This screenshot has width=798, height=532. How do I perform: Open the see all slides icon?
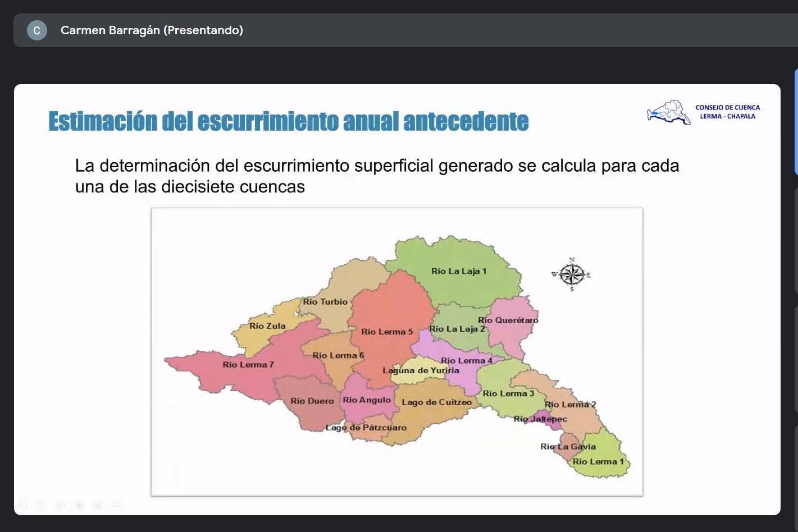79,506
